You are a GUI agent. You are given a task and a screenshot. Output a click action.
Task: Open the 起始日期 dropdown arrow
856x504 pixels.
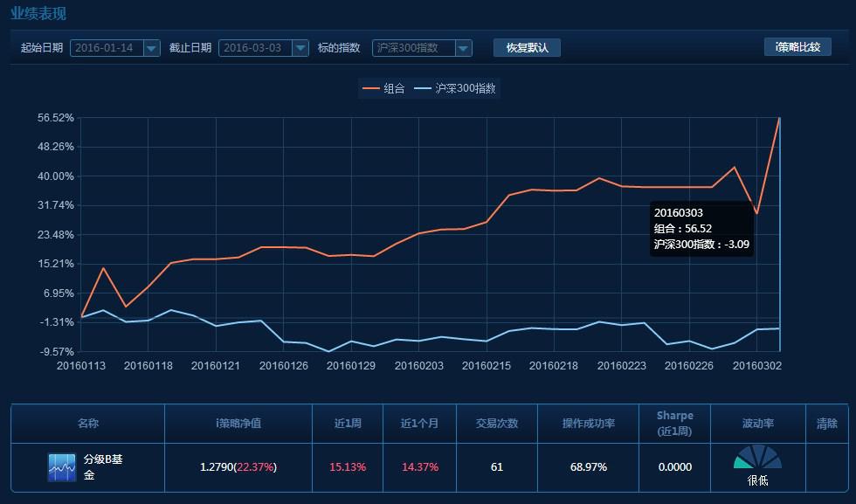point(151,48)
